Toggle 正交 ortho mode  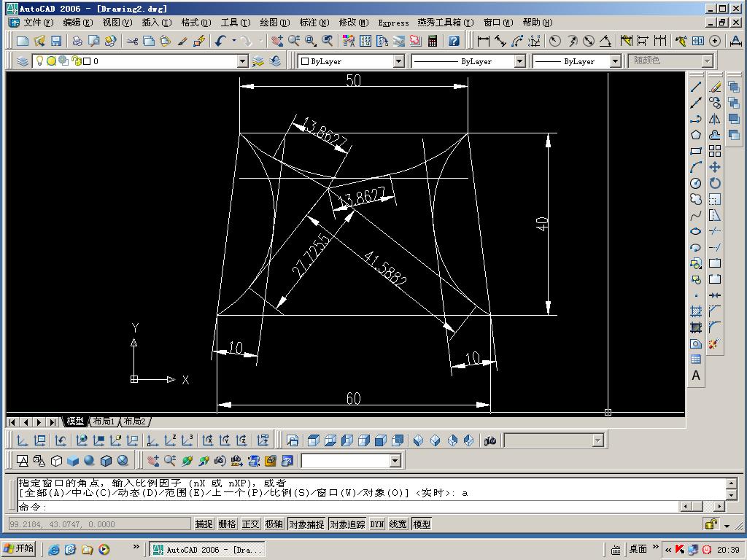[x=251, y=524]
